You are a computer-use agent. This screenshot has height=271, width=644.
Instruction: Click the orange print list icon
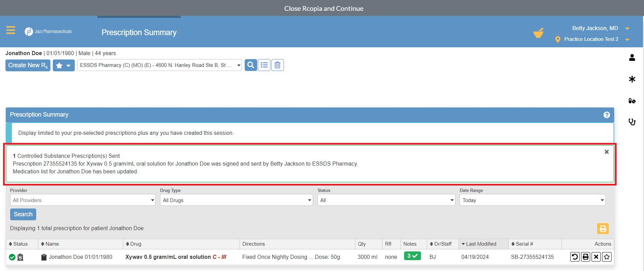click(603, 229)
